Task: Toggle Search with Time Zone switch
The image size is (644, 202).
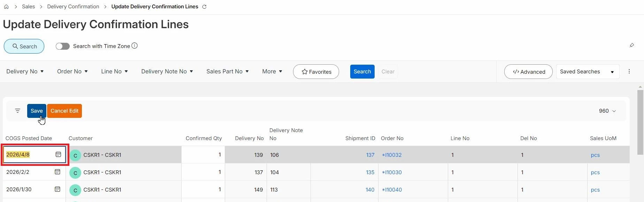Action: tap(63, 46)
